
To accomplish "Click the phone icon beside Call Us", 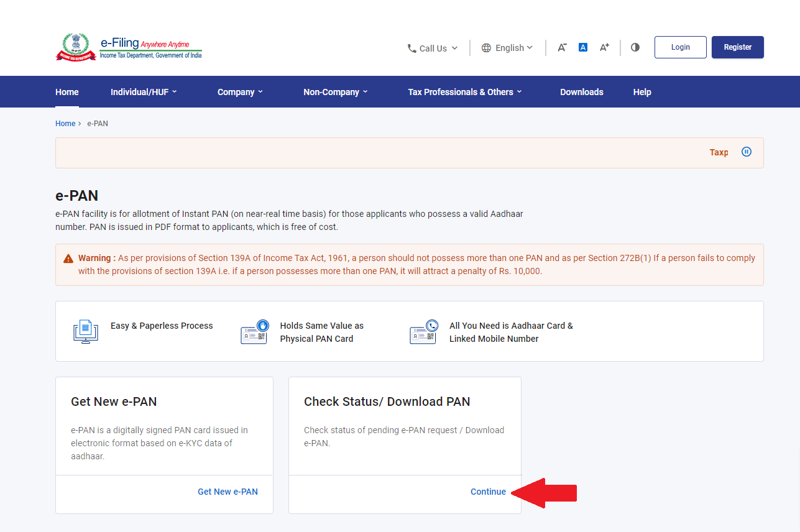I will click(411, 48).
